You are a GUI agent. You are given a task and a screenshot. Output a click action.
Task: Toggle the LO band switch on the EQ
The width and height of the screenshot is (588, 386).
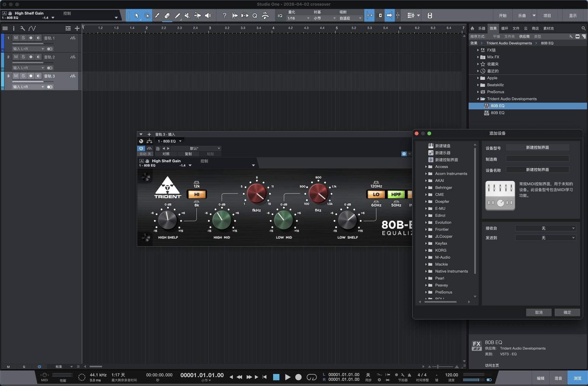376,194
